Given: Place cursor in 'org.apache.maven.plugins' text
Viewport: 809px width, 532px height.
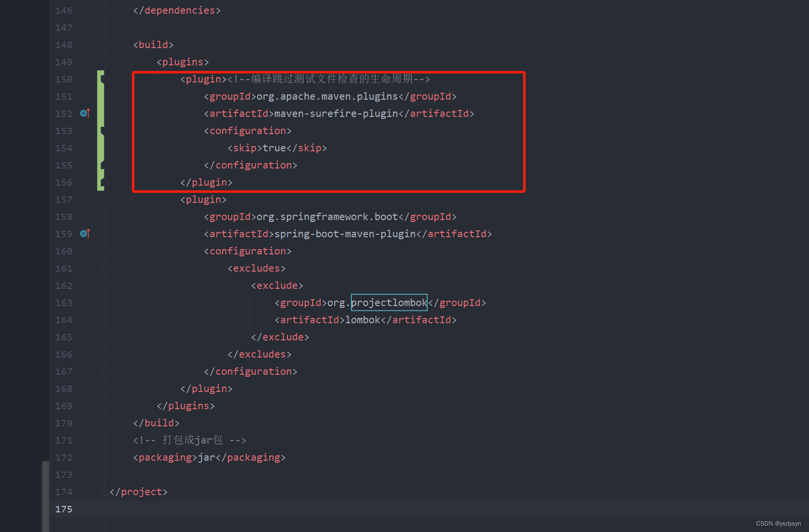Looking at the screenshot, I should (327, 96).
